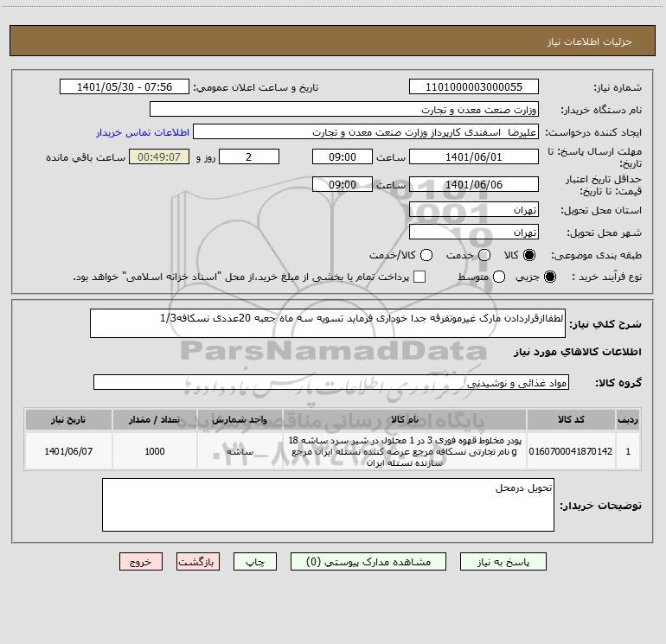
Task: Select the کالا radio button
Action: pyautogui.click(x=529, y=255)
